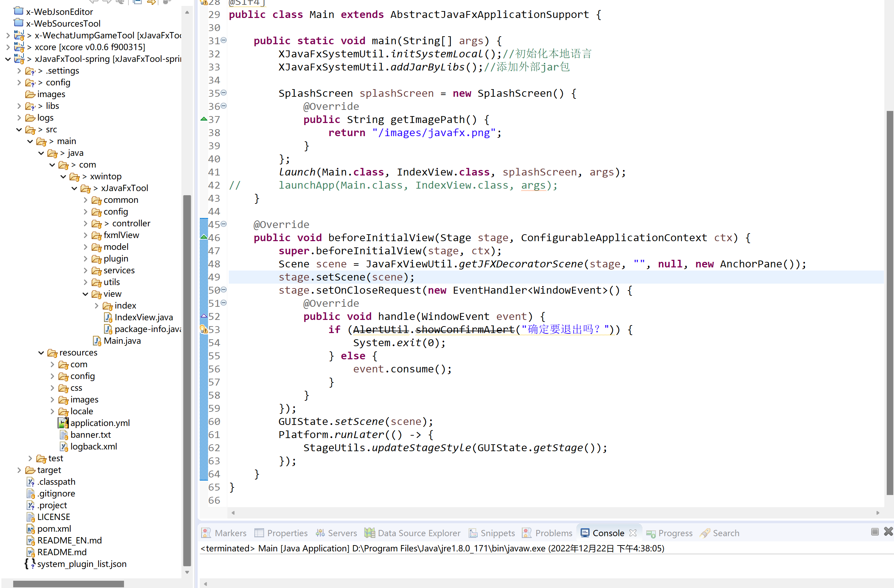The height and width of the screenshot is (588, 894).
Task: Collapse the beforeInitialView fold on line 45
Action: click(224, 224)
